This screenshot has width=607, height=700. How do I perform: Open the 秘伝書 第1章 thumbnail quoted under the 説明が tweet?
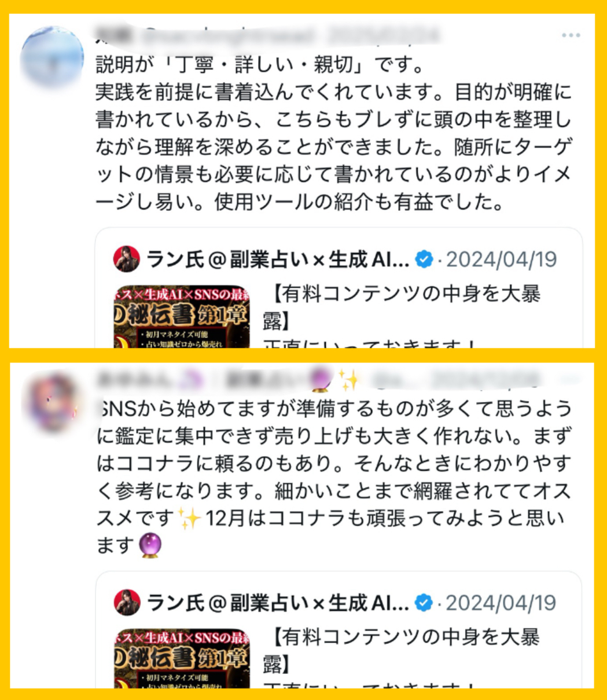click(x=182, y=316)
